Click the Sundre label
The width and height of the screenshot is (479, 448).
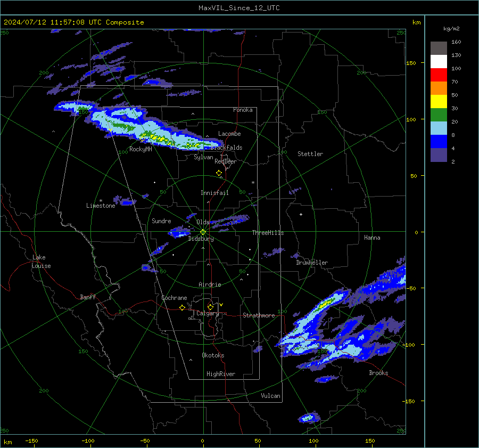click(161, 221)
